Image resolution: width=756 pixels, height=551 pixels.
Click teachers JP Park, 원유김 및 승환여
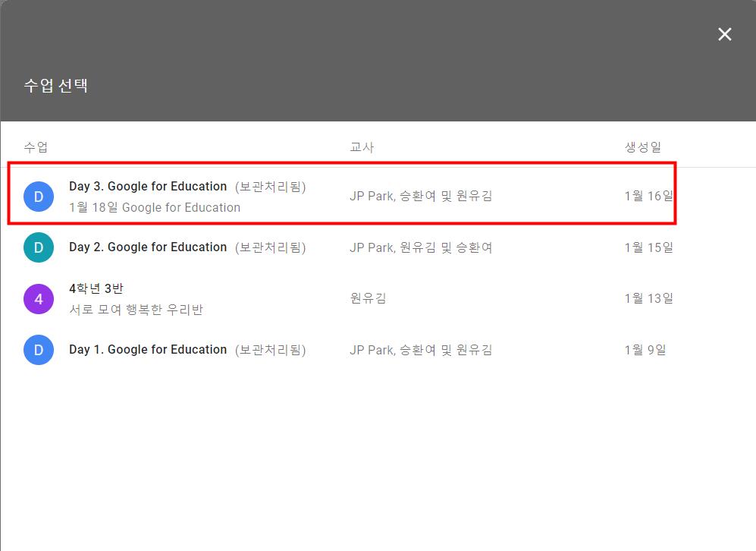(420, 247)
